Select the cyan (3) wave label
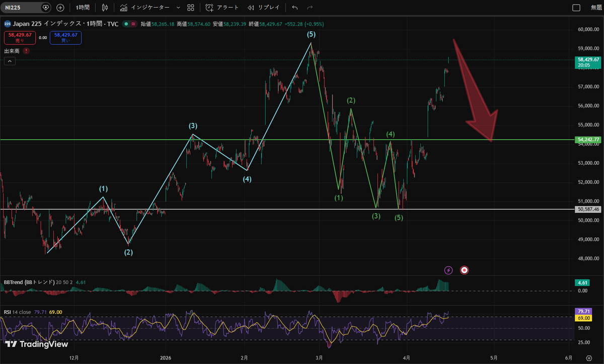The width and height of the screenshot is (604, 364). pyautogui.click(x=193, y=126)
